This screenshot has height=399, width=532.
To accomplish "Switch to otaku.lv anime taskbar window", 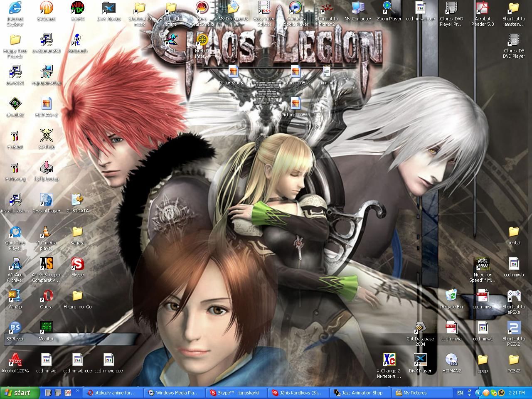I will pyautogui.click(x=112, y=393).
